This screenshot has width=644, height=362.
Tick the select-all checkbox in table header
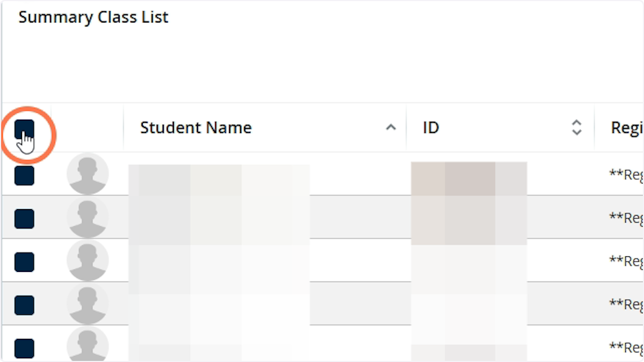24,129
